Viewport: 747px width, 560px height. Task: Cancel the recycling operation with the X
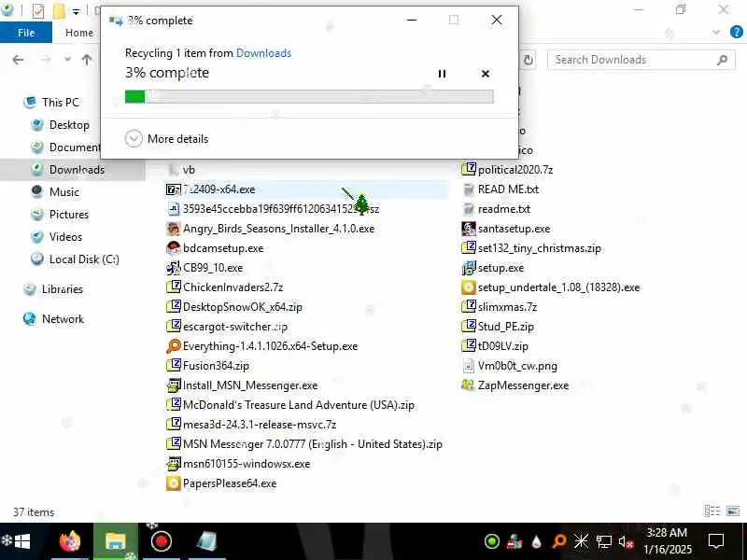tap(485, 74)
